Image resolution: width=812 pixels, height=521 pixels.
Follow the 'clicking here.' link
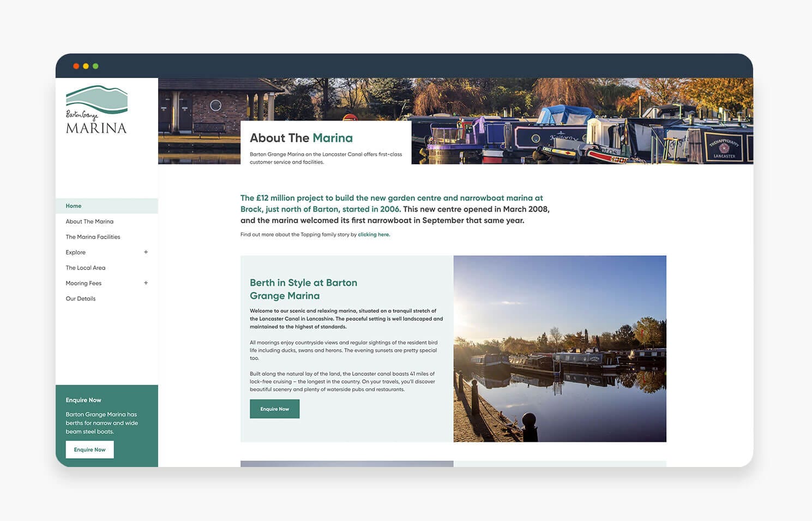(374, 235)
